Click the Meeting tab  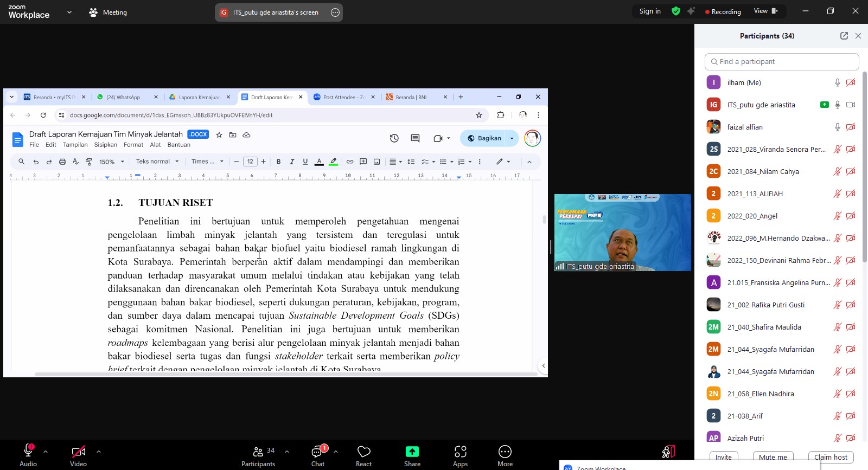pos(108,12)
